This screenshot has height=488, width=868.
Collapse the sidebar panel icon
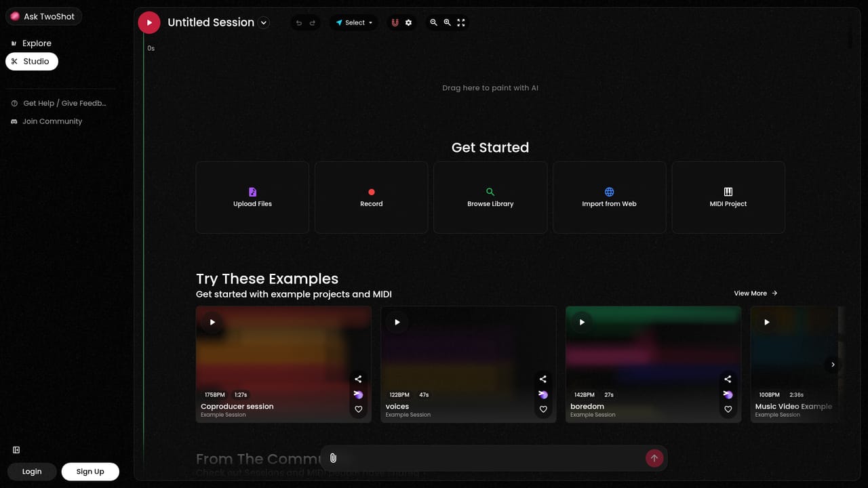[x=16, y=450]
